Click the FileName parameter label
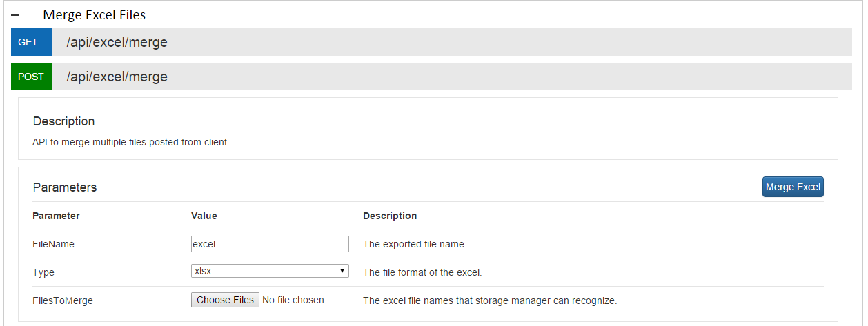Screen dimensions: 868x326 (x=53, y=244)
